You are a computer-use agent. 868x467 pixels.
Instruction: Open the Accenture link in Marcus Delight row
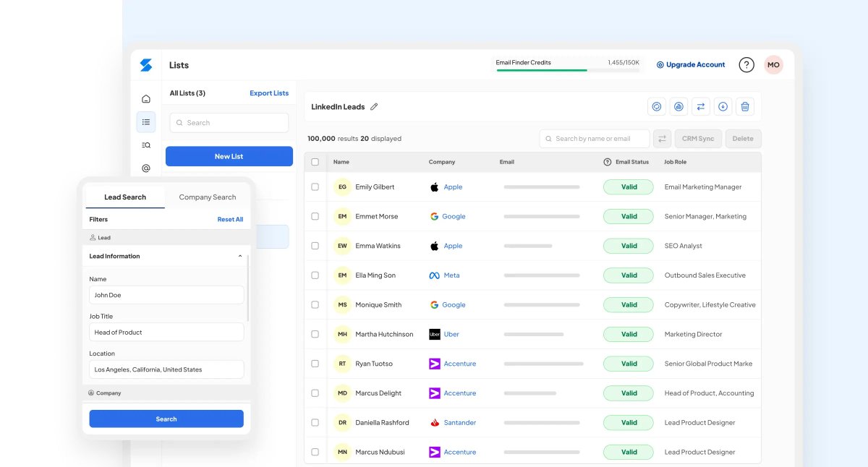460,393
